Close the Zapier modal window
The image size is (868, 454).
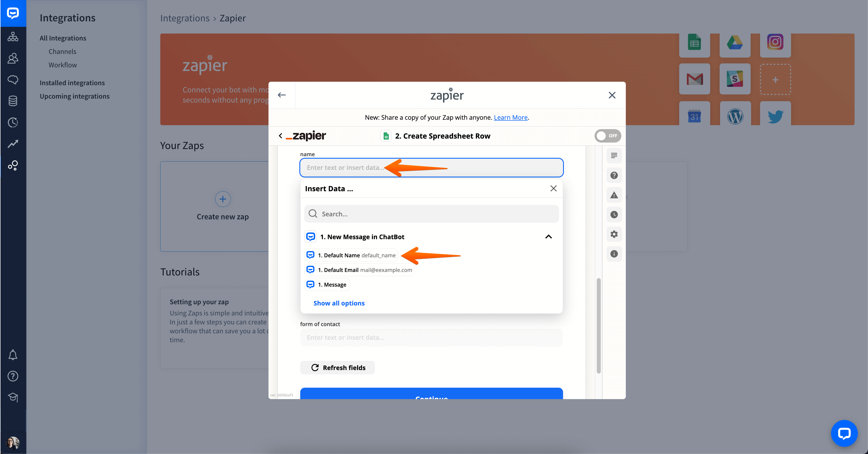tap(612, 95)
